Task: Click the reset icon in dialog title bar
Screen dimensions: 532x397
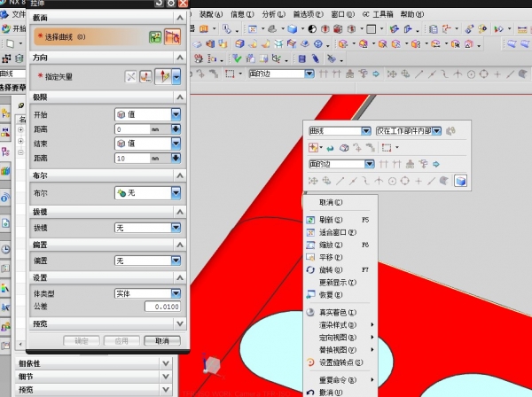Action: (x=159, y=3)
